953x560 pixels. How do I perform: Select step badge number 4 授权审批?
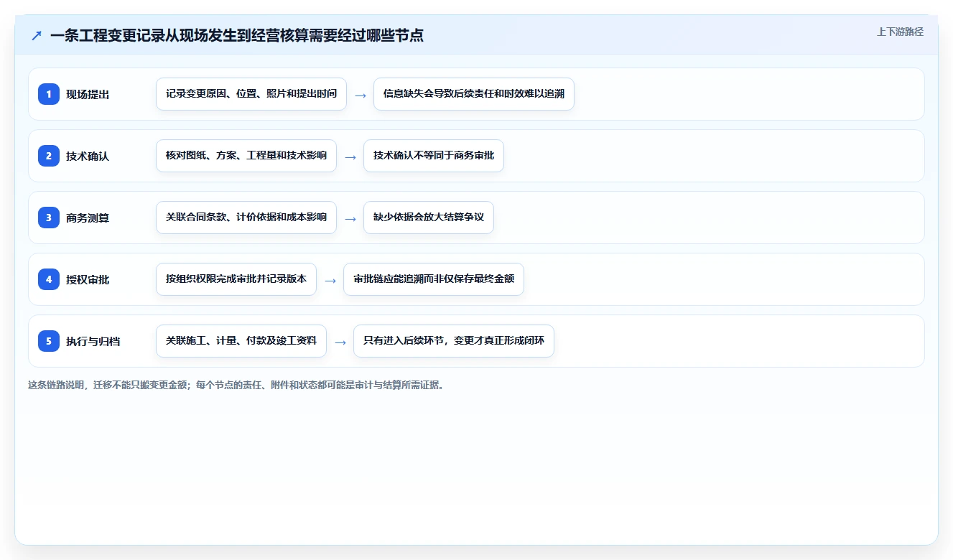click(49, 279)
